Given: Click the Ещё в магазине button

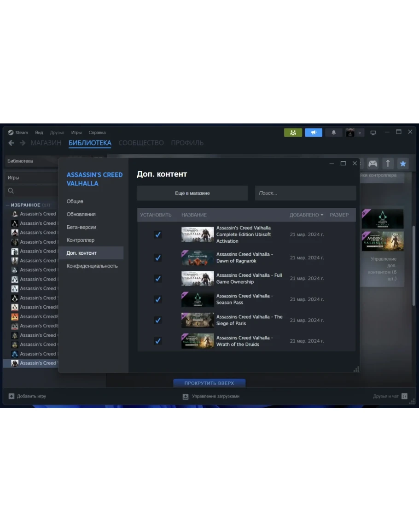Looking at the screenshot, I should (192, 193).
